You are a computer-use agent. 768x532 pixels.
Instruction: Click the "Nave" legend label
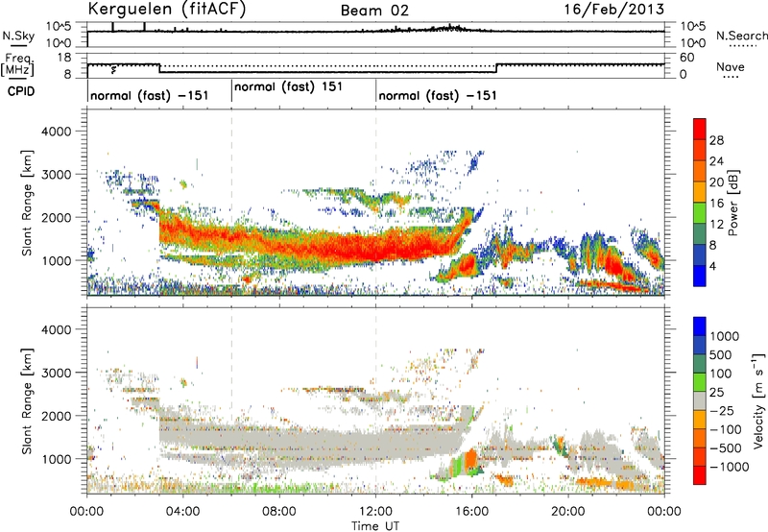point(731,66)
